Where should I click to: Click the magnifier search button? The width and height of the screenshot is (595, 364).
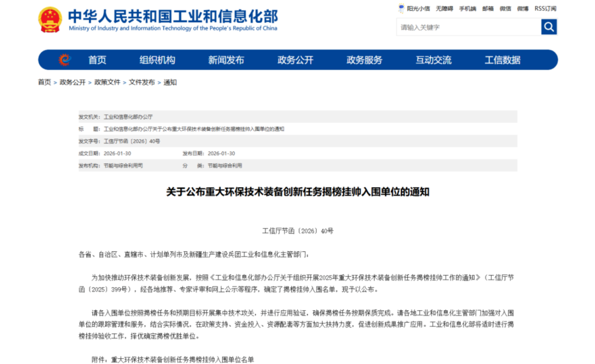[x=549, y=27]
